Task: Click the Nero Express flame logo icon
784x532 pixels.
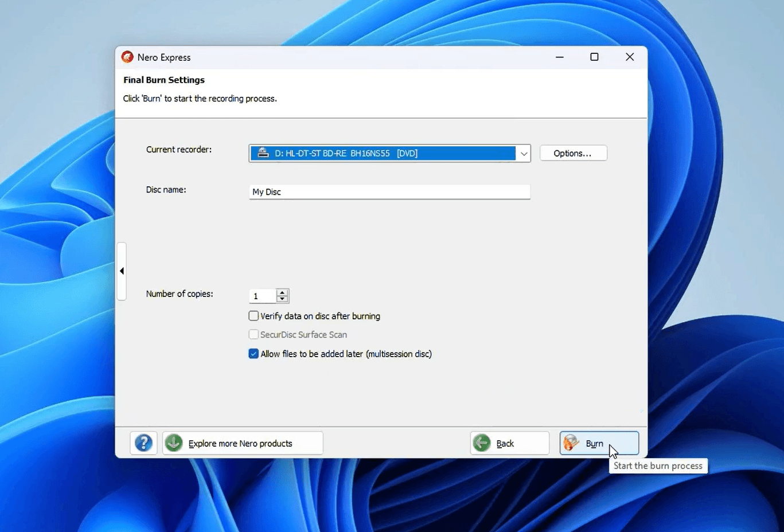Action: 127,57
